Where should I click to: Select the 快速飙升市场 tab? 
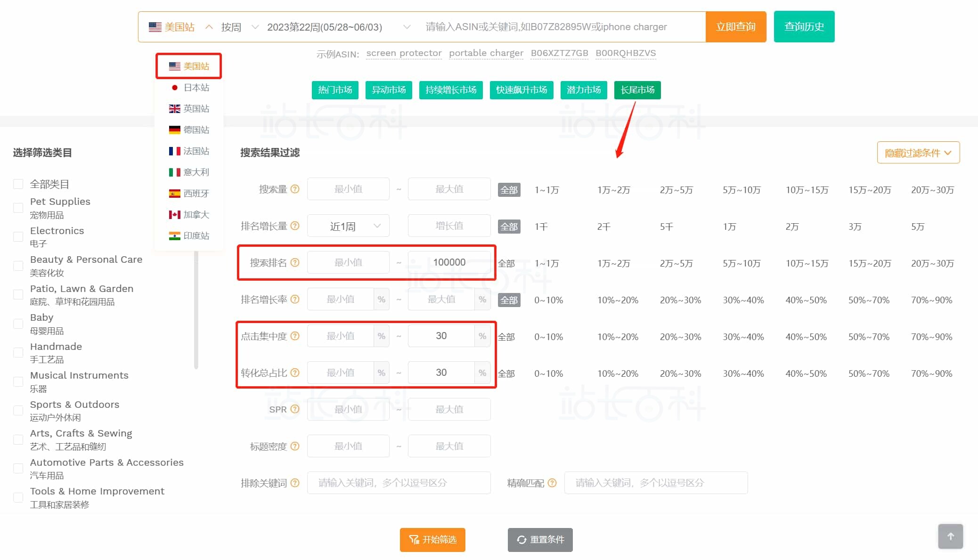[522, 90]
